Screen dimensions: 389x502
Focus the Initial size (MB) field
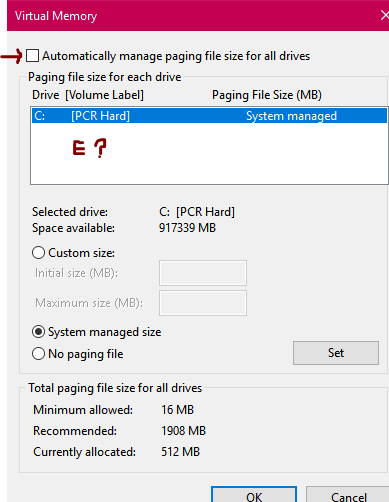[203, 273]
